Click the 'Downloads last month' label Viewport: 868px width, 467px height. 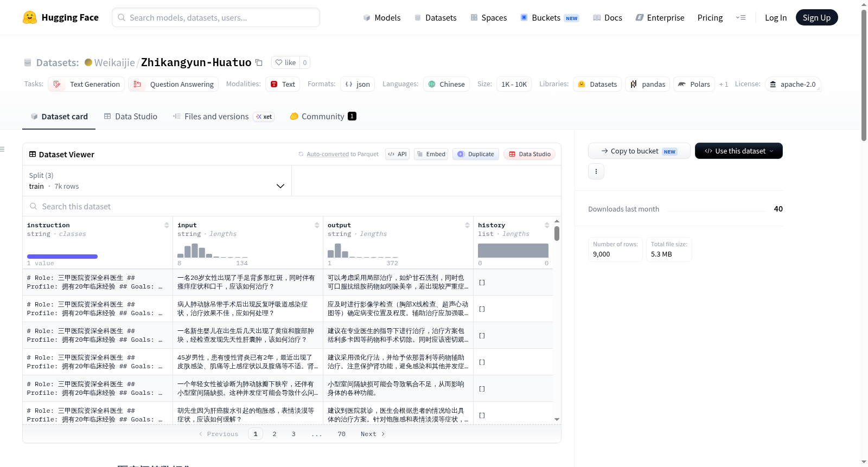[624, 209]
